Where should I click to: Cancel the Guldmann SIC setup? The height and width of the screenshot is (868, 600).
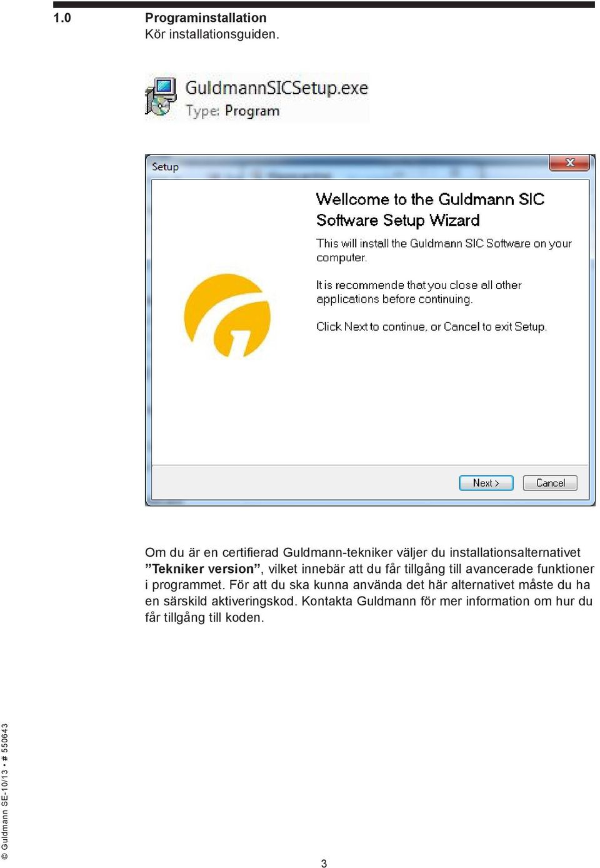[x=550, y=483]
